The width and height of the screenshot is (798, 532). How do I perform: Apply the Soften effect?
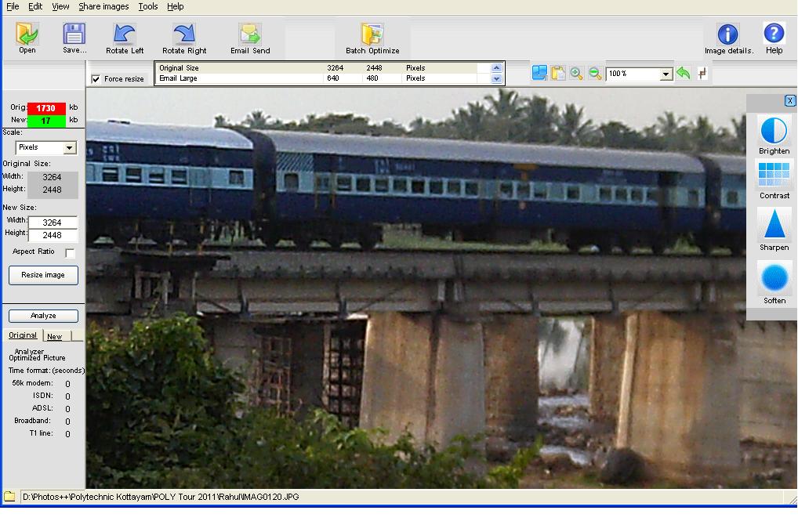(x=774, y=278)
